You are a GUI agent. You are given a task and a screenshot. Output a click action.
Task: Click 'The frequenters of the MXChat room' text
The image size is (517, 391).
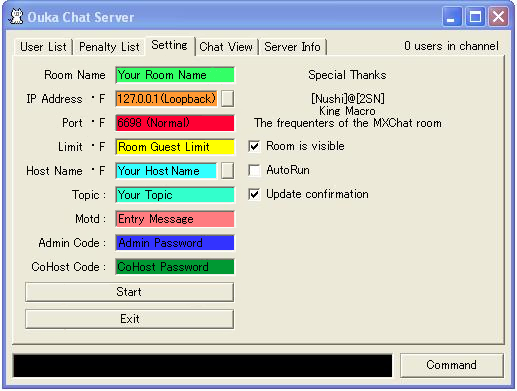pyautogui.click(x=348, y=123)
